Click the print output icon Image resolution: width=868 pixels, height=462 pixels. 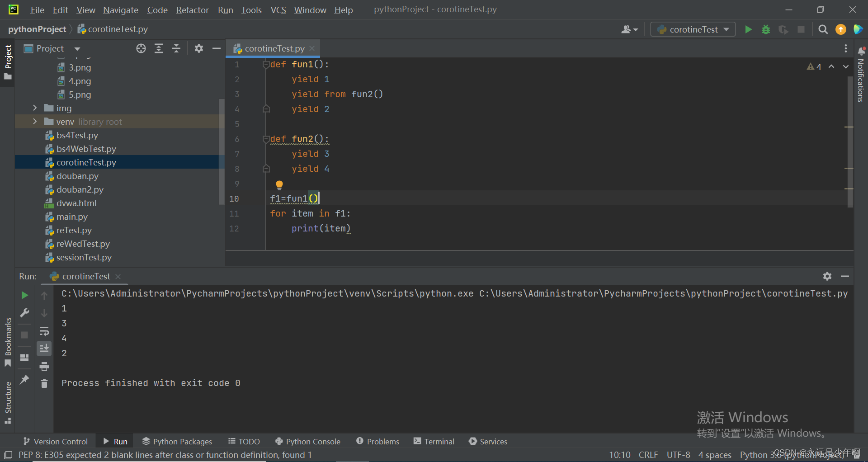tap(44, 366)
